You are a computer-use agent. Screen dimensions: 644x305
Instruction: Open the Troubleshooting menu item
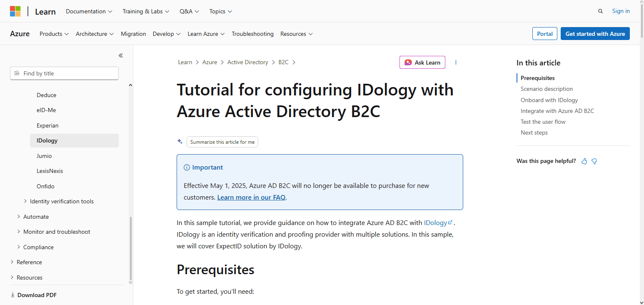point(252,34)
